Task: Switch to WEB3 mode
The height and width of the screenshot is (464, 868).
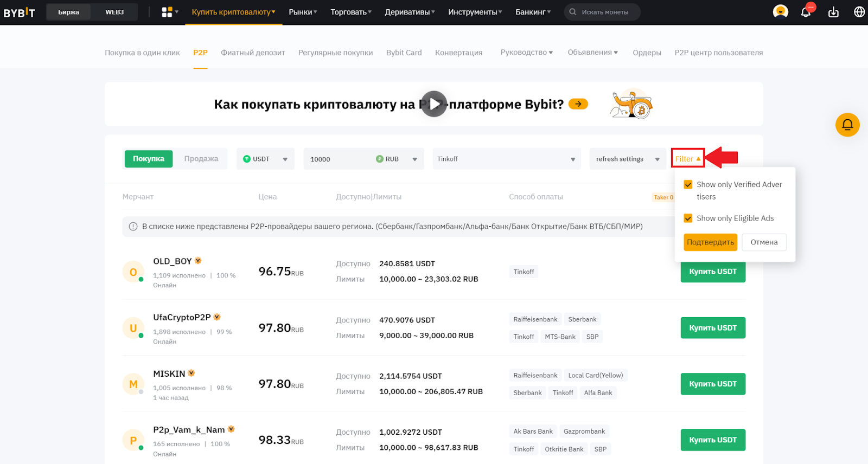Action: coord(114,12)
